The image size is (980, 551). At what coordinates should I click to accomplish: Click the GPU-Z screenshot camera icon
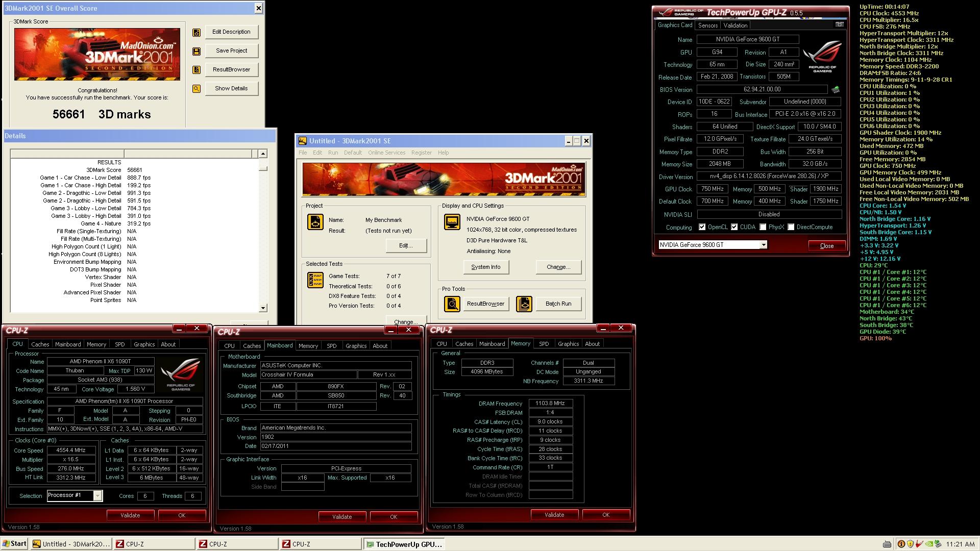pyautogui.click(x=839, y=24)
